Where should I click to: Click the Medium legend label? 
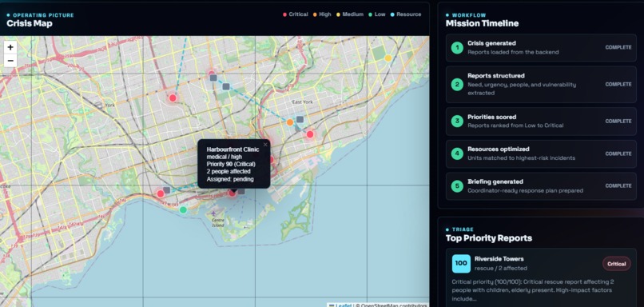coord(353,14)
